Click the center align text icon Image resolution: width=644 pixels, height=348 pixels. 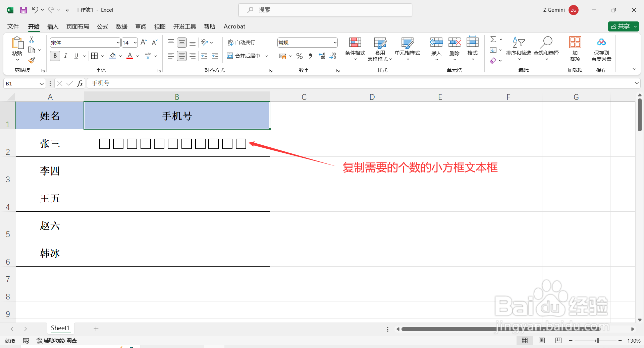tap(182, 56)
